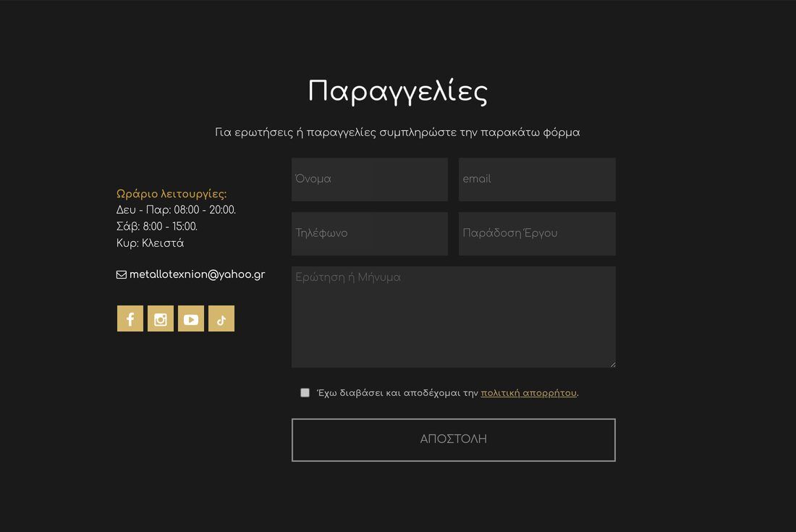Click the Δευ - Παρ: 08:00 - 20:00 line

(x=176, y=210)
